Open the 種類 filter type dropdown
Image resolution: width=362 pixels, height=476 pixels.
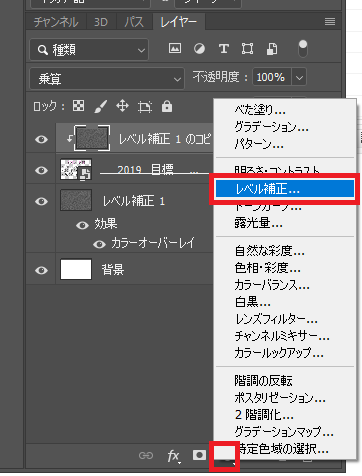(x=89, y=50)
